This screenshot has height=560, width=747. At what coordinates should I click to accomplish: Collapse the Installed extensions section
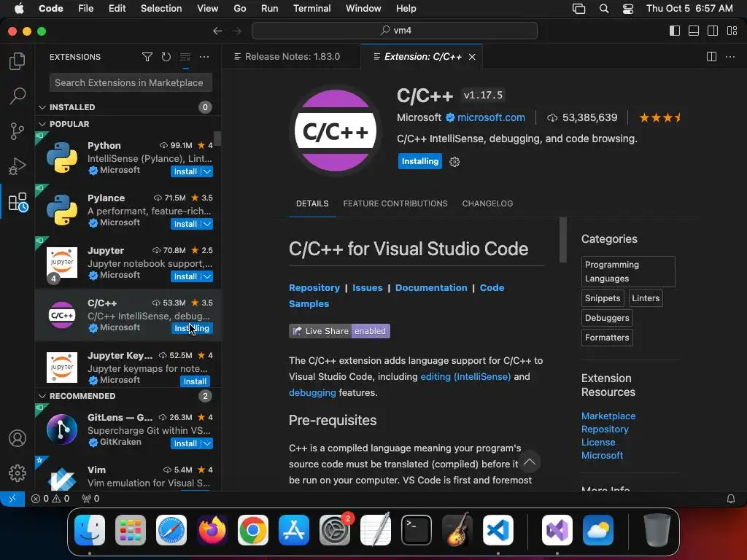[x=42, y=107]
